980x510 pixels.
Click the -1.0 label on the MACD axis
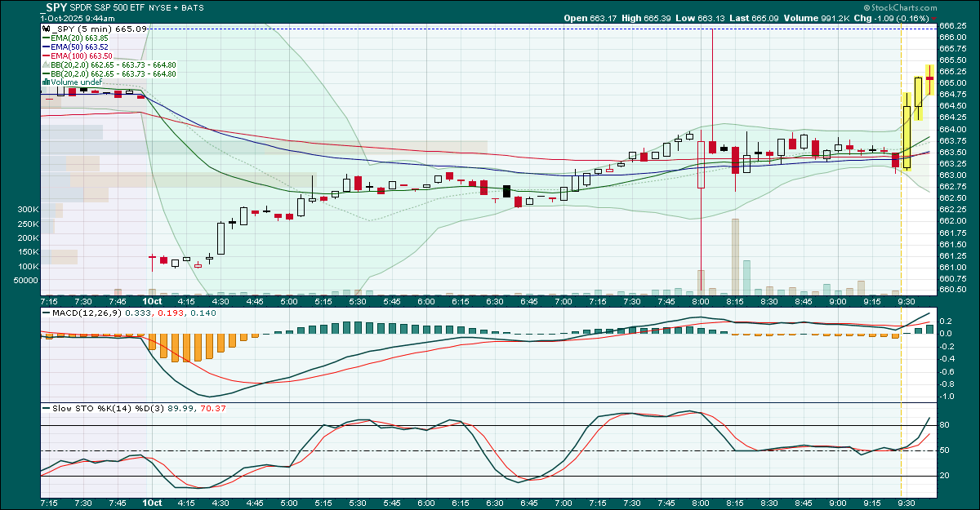[947, 397]
